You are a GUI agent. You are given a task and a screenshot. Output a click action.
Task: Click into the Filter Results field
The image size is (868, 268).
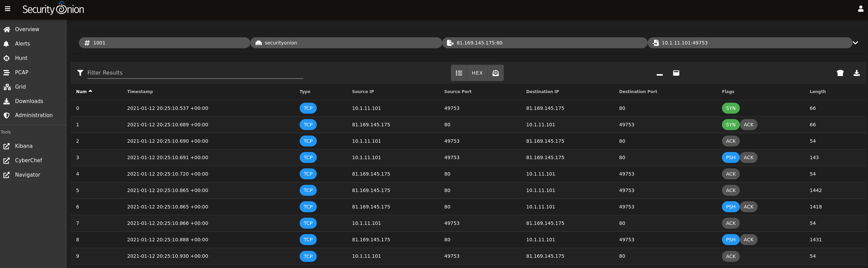pyautogui.click(x=195, y=73)
